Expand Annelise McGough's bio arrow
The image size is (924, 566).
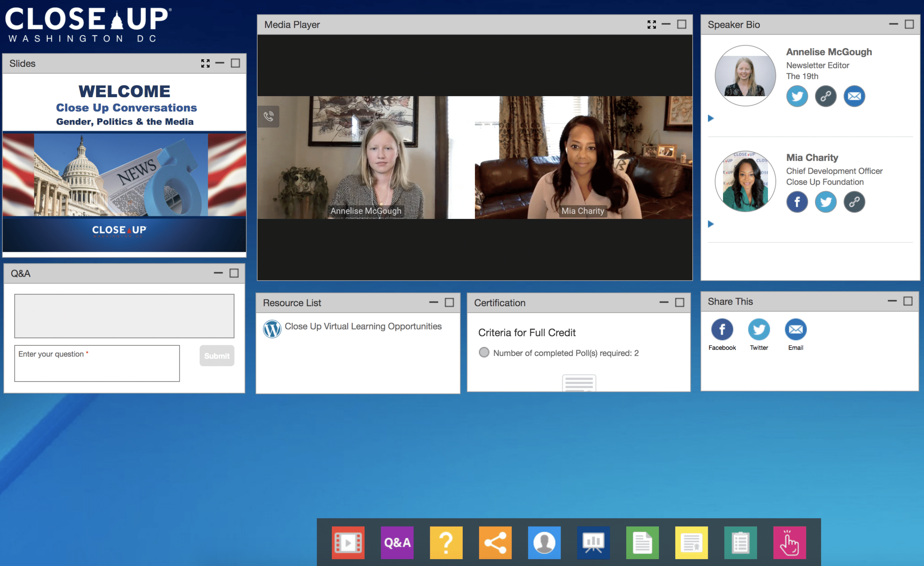pyautogui.click(x=711, y=118)
